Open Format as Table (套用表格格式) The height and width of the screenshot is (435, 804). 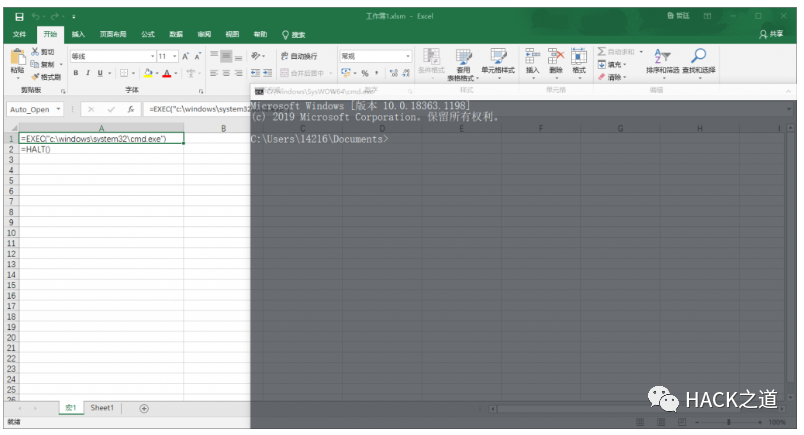tap(463, 64)
